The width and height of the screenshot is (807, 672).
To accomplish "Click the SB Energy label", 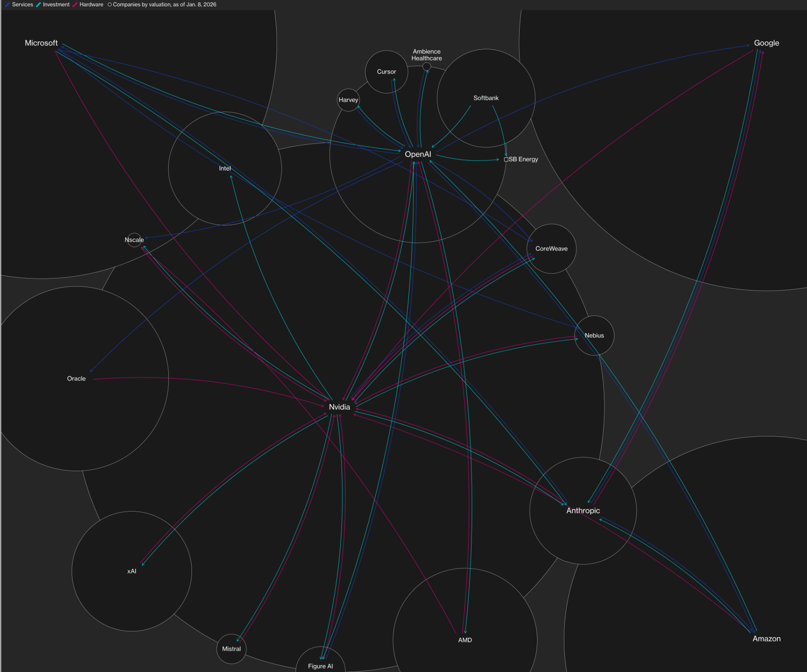I will pyautogui.click(x=523, y=159).
